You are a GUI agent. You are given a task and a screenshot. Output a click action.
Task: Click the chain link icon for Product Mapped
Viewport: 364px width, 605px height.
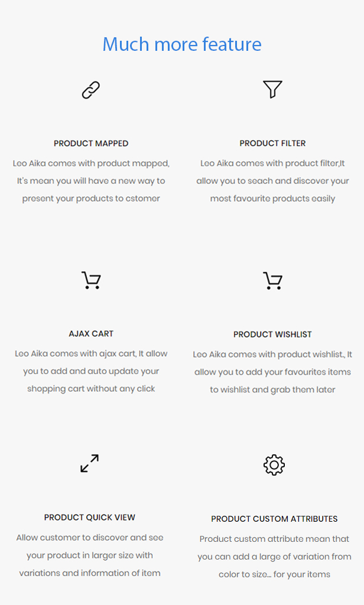[91, 90]
